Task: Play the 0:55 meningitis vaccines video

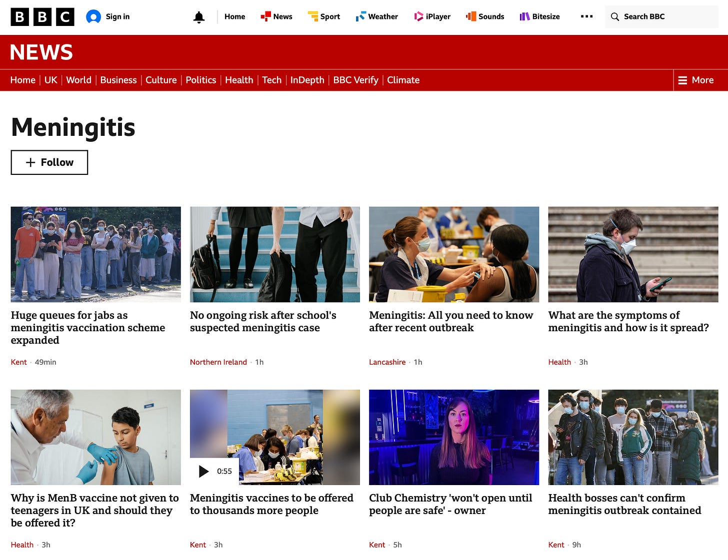Action: (x=214, y=471)
